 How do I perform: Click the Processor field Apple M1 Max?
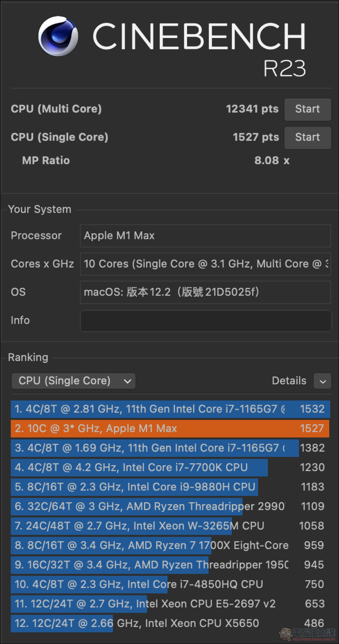(x=205, y=236)
